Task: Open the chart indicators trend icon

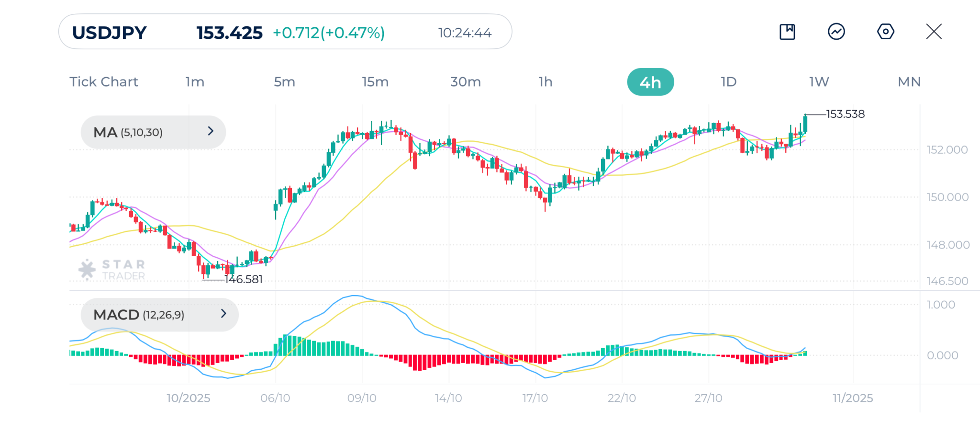Action: pos(836,32)
